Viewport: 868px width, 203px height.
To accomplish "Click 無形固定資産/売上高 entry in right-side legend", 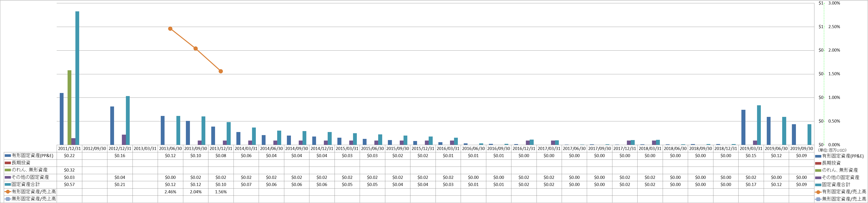I will pyautogui.click(x=841, y=199).
